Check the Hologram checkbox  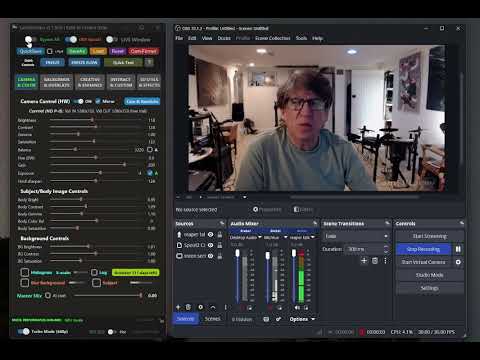[x=25, y=272]
